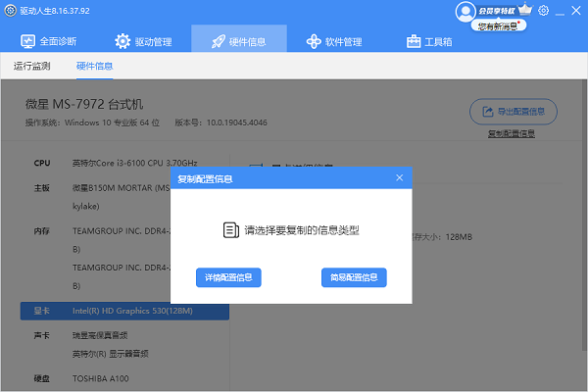
Task: Open the 全面诊断 tab
Action: [50, 41]
